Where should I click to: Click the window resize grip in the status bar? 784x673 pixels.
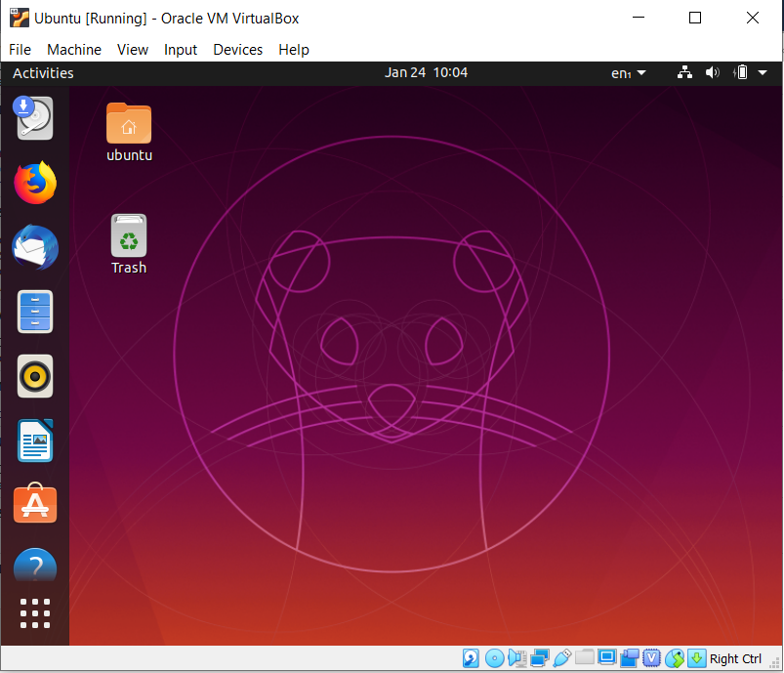[775, 663]
